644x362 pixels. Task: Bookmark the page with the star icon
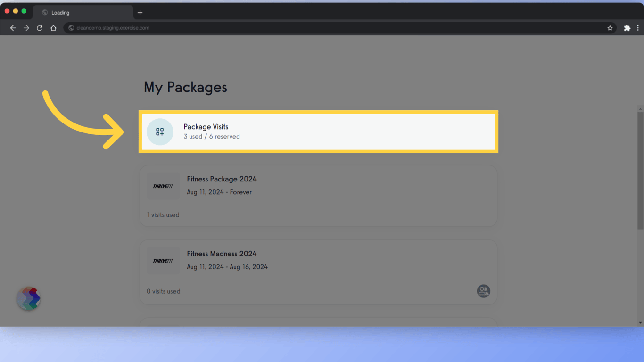pos(610,27)
